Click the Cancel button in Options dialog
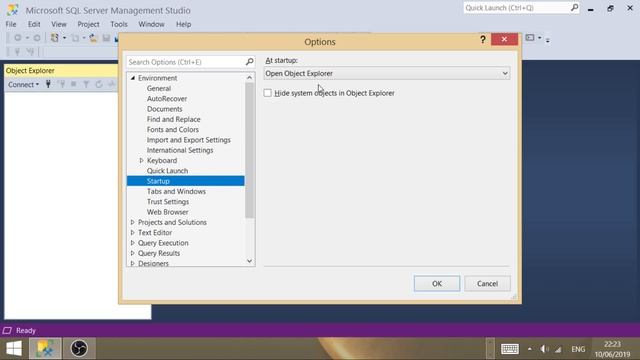This screenshot has height=360, width=640. click(487, 283)
